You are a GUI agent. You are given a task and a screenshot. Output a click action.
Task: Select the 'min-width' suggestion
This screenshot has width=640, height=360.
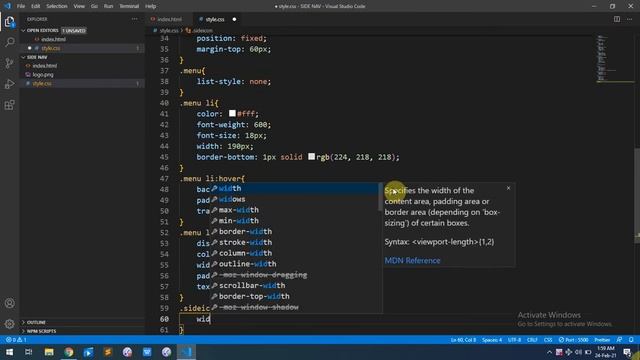[296, 221]
